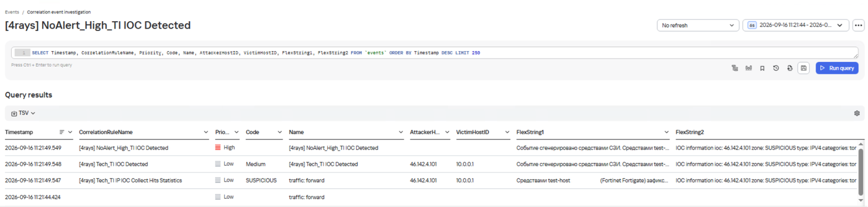Click FlexString1 cell starting 'Средствами test-host'
The width and height of the screenshot is (868, 207).
pyautogui.click(x=592, y=180)
